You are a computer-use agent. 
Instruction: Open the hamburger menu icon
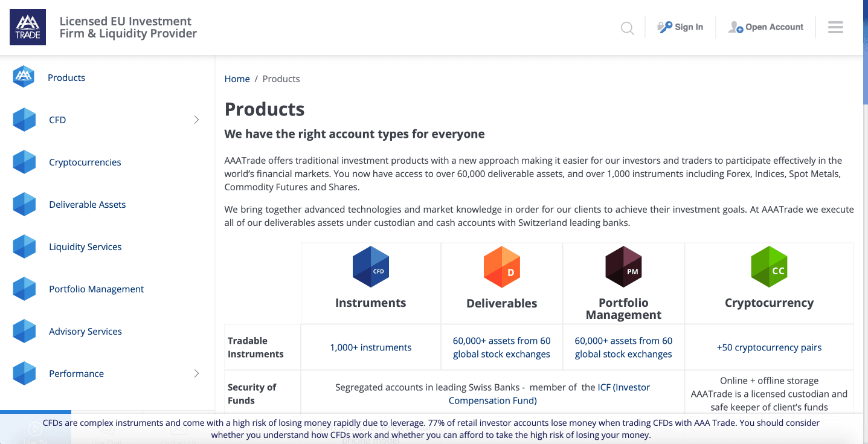tap(835, 27)
